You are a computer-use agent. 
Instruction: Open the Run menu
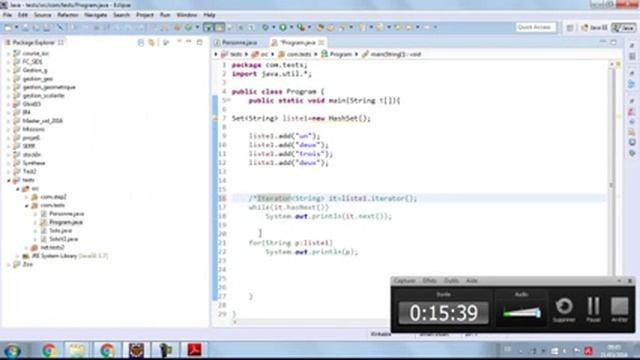click(165, 15)
